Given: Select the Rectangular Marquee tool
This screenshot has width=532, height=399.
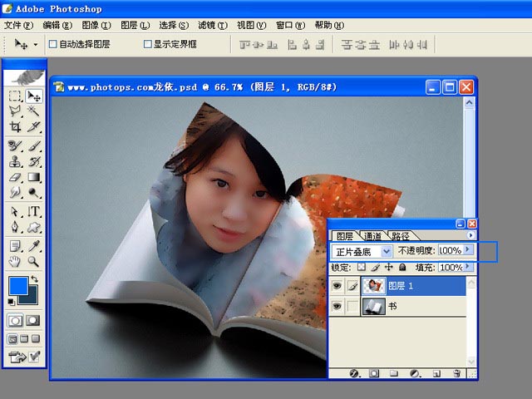Looking at the screenshot, I should [15, 96].
